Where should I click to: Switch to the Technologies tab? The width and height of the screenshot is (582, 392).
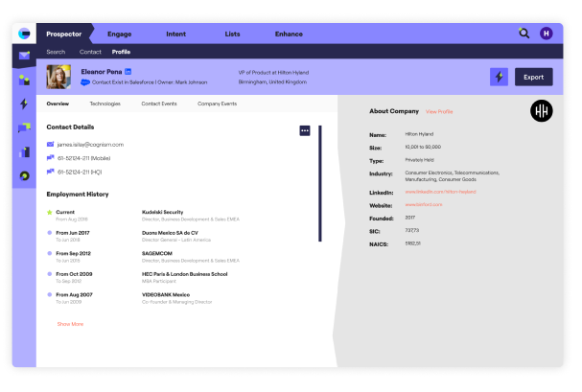point(105,104)
